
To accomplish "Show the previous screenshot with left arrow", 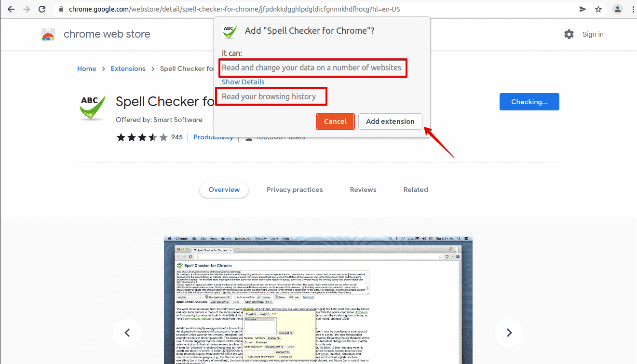I will point(127,333).
